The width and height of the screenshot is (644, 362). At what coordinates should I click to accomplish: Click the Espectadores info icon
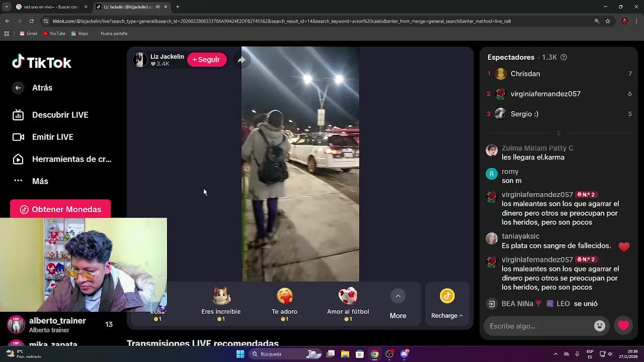coord(563,57)
